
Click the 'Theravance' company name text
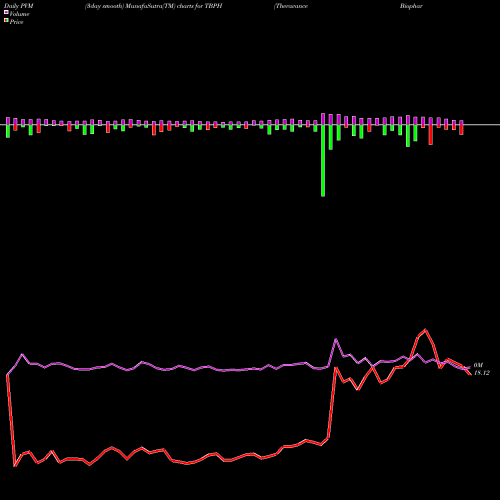pyautogui.click(x=291, y=6)
